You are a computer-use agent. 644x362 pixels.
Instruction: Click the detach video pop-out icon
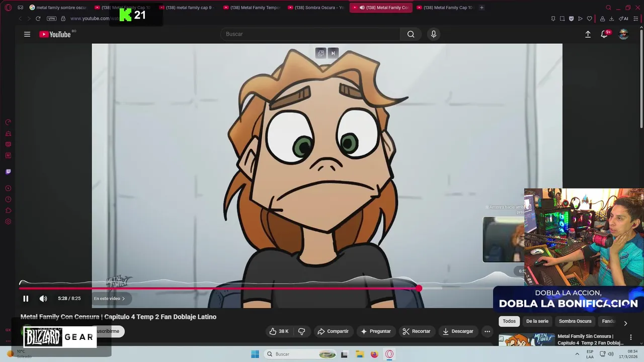pos(320,53)
